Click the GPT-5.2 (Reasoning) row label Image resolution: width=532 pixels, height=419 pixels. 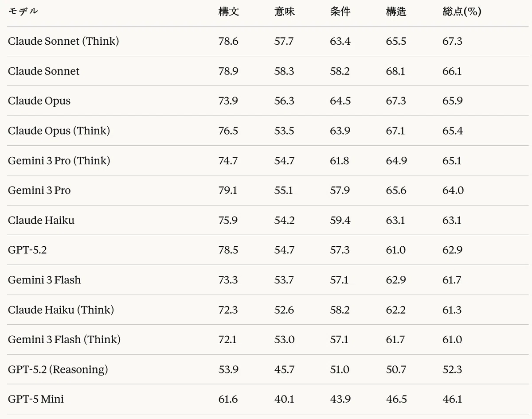[x=58, y=369]
